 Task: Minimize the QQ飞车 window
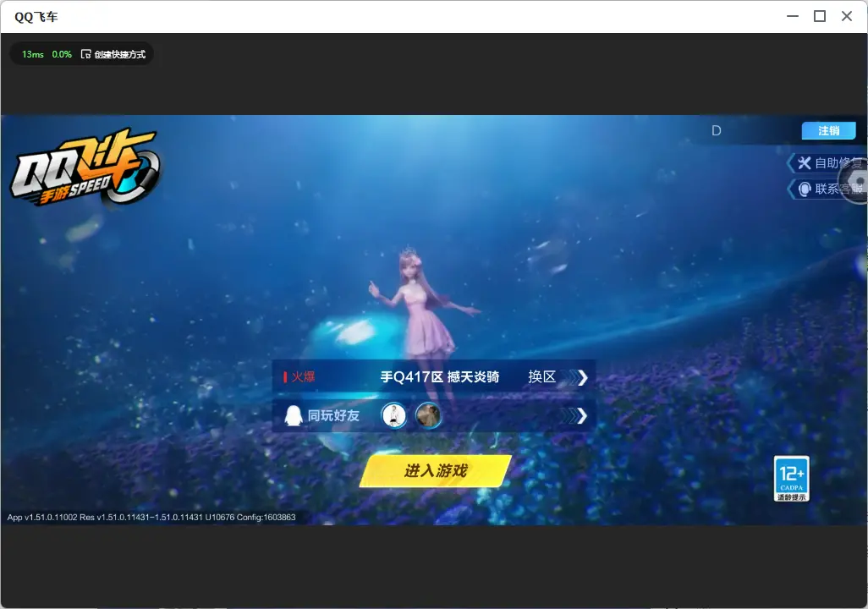(x=793, y=17)
